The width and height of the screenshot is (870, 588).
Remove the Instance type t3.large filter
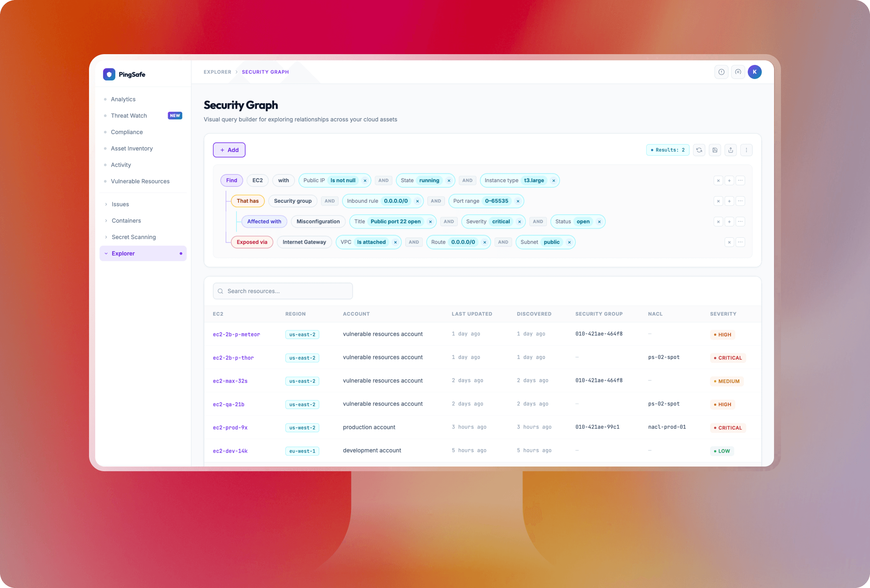coord(554,181)
